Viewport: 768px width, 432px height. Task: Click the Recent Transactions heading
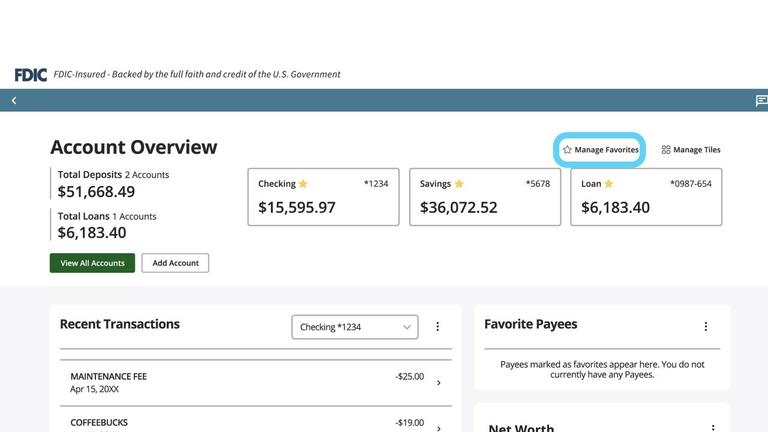tap(120, 324)
